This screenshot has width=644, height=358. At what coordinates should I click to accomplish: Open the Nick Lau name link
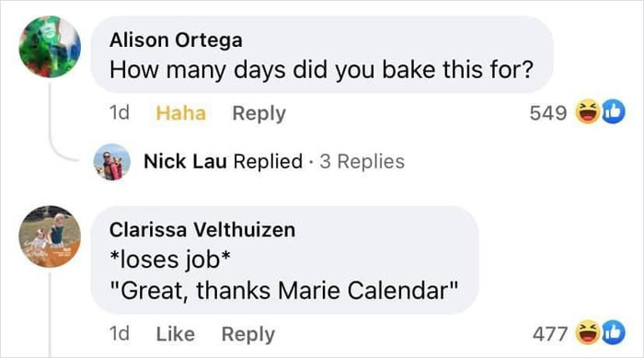coord(185,161)
